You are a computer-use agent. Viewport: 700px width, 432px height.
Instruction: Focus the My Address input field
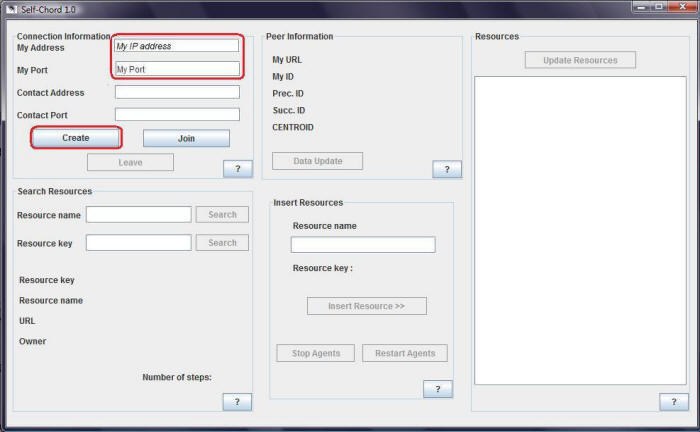coord(177,46)
